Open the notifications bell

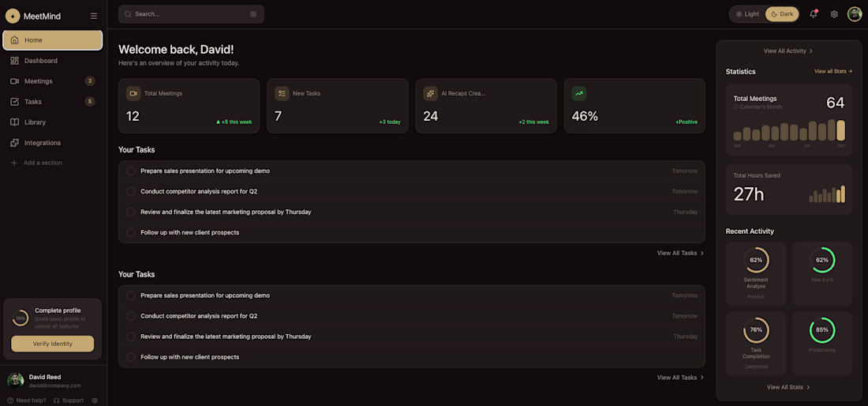tap(814, 14)
